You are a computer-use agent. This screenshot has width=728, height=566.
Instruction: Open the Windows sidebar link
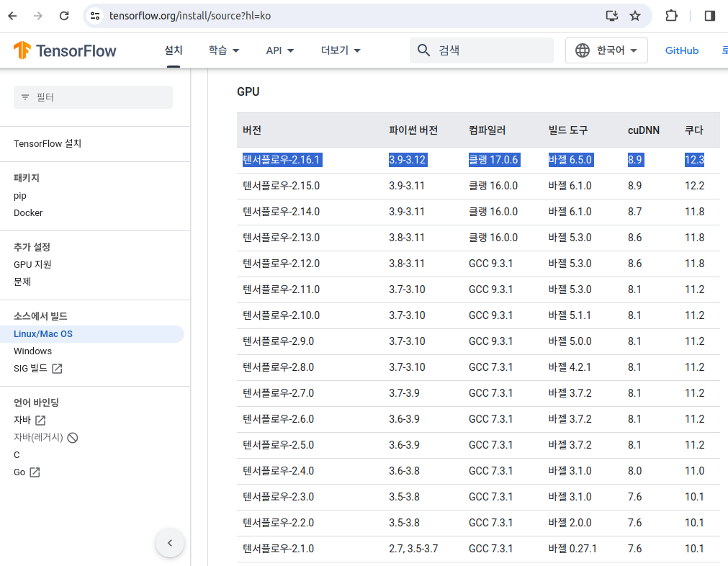click(32, 351)
